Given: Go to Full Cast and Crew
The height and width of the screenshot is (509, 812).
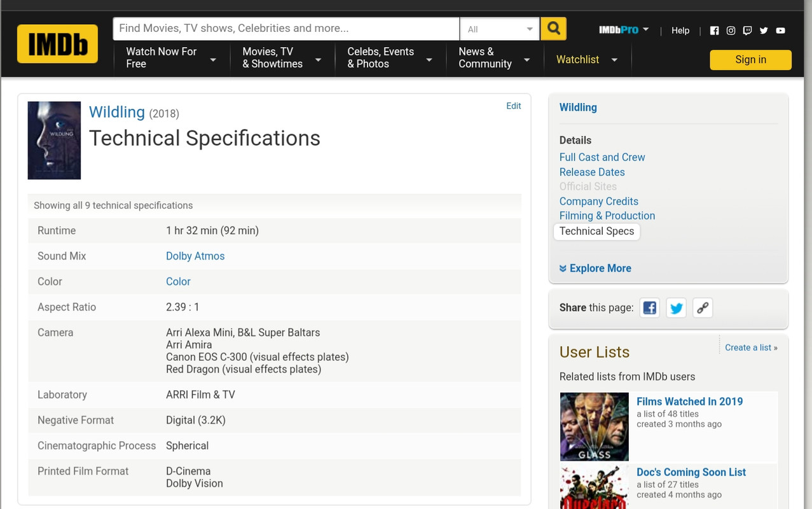Looking at the screenshot, I should click(602, 157).
